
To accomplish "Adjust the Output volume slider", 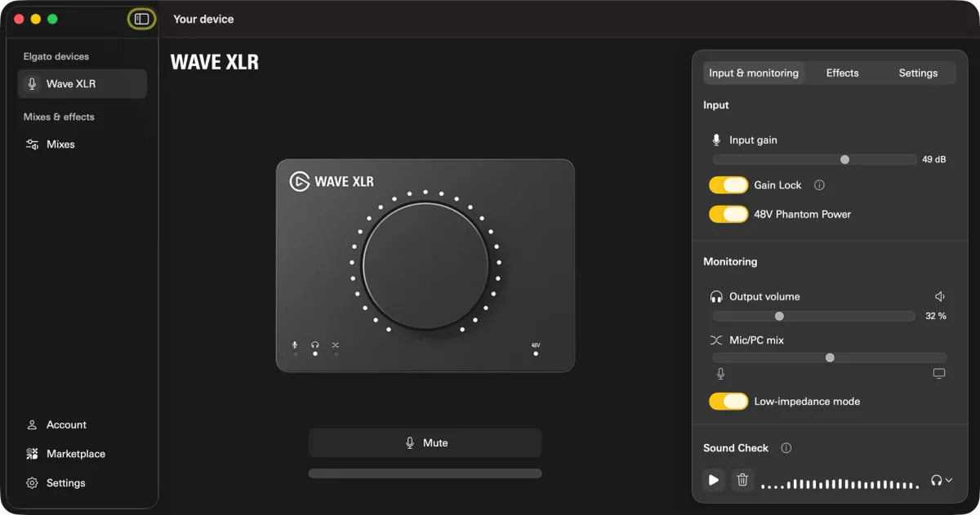I will pyautogui.click(x=813, y=316).
